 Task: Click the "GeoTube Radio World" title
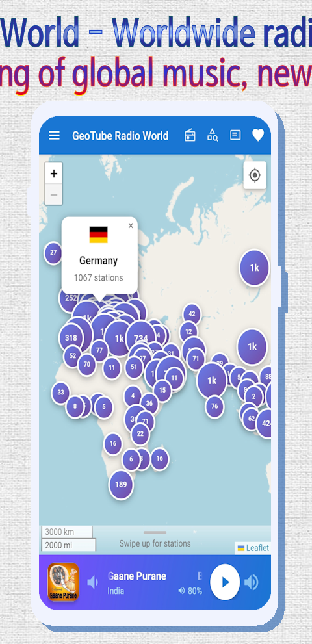point(120,136)
